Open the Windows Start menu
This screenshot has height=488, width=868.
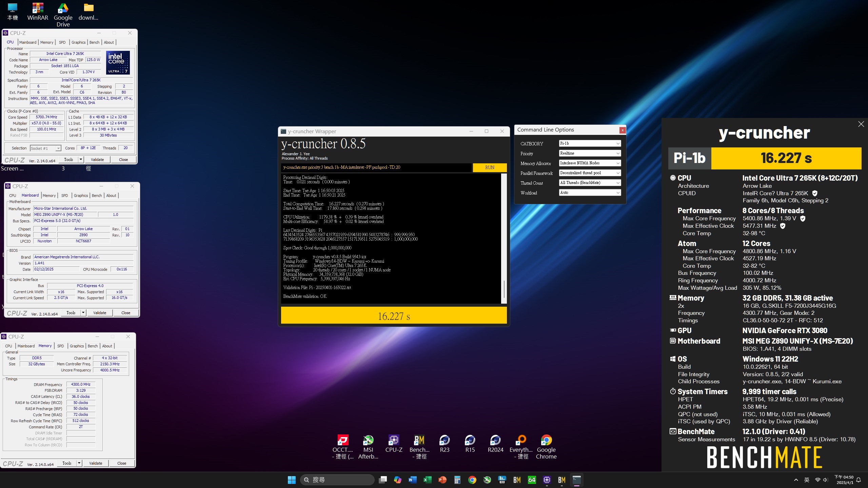click(292, 480)
